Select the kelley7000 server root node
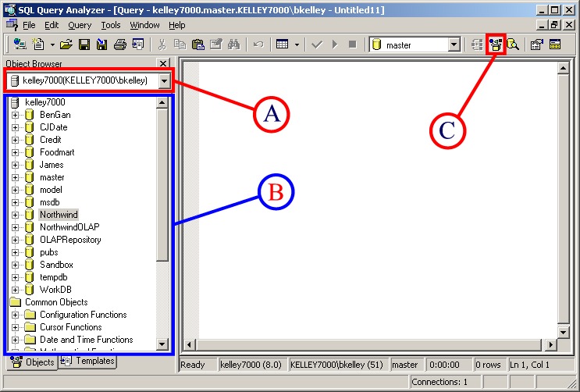Viewport: 580px width, 392px height. [x=44, y=102]
